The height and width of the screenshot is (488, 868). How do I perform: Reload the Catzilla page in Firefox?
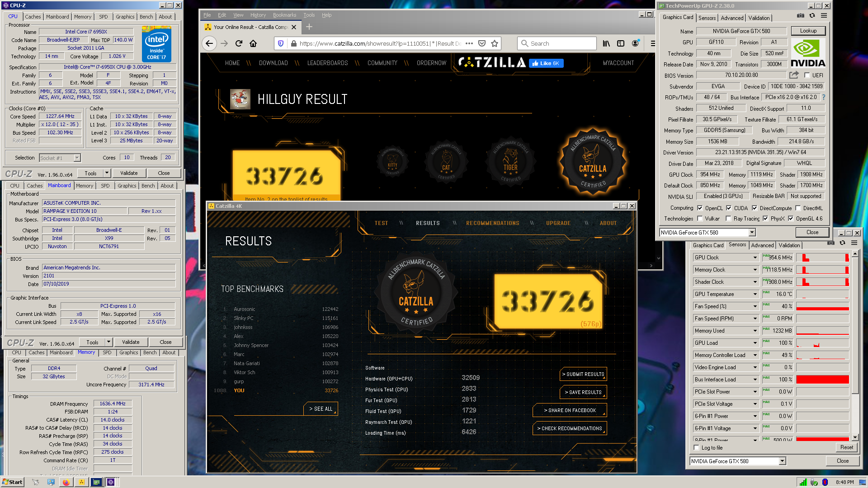239,43
